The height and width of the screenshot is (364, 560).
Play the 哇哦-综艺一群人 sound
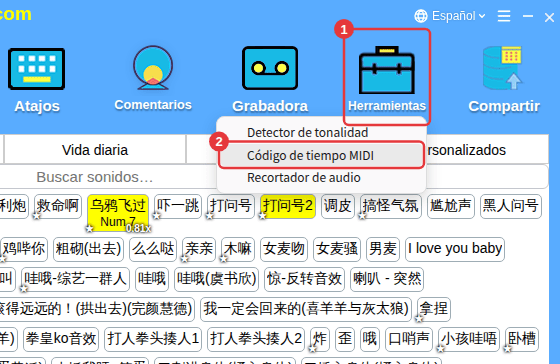tap(75, 279)
